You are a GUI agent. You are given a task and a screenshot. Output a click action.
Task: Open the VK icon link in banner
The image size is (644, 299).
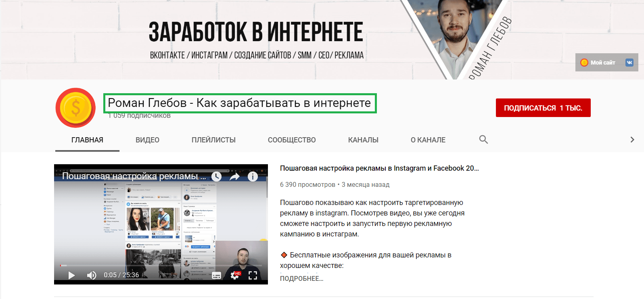click(x=629, y=63)
